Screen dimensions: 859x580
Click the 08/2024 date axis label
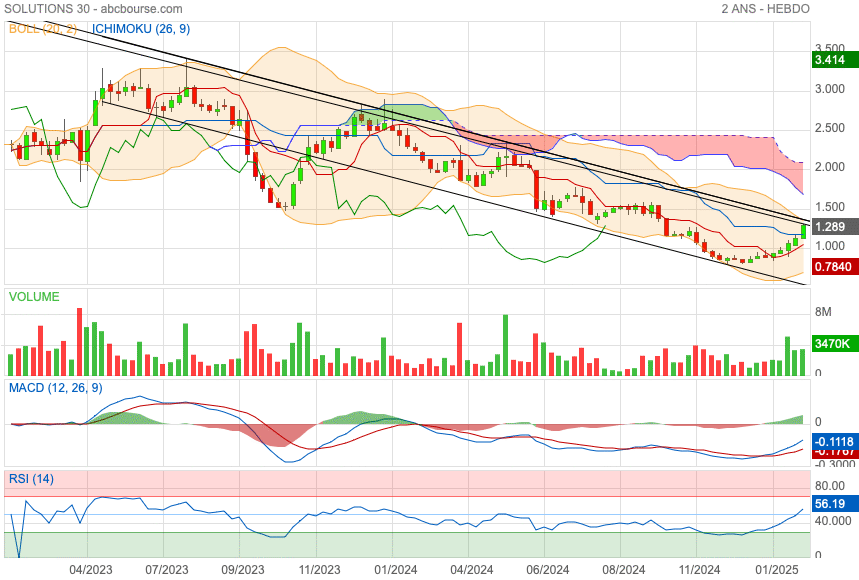pyautogui.click(x=623, y=570)
